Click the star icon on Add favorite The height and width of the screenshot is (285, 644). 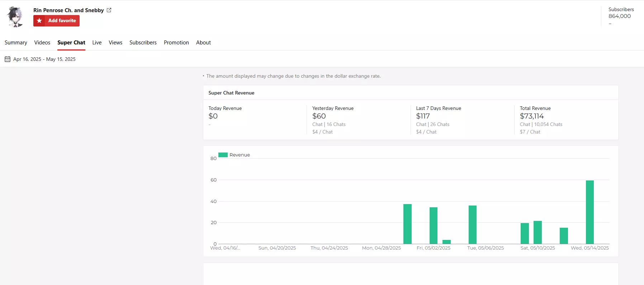pos(39,21)
